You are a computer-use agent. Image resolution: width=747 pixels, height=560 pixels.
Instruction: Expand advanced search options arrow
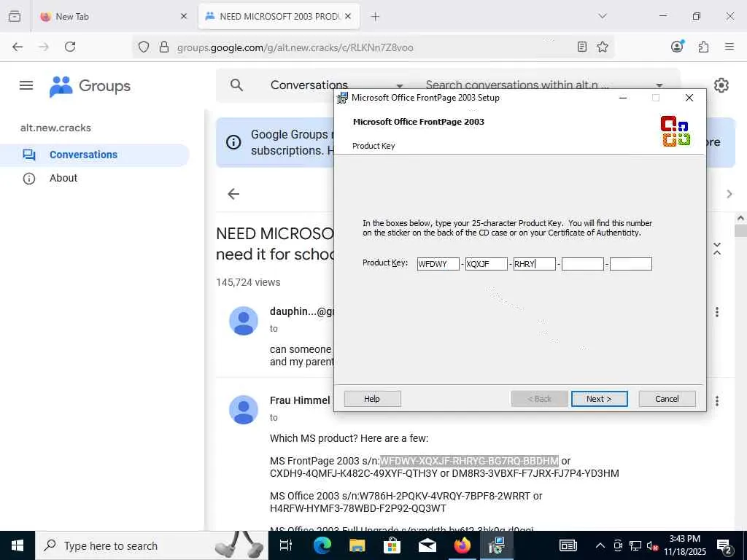[x=659, y=86]
